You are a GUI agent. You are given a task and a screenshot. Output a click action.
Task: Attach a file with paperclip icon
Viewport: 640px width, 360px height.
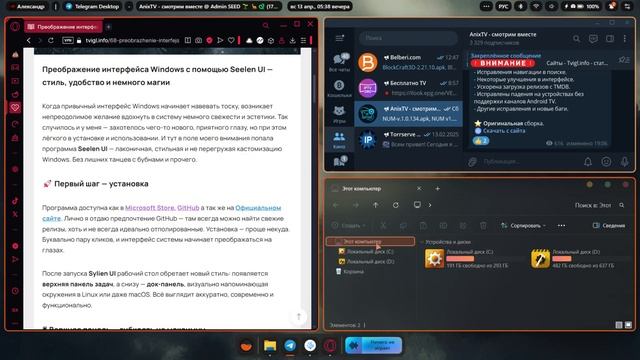[473, 162]
